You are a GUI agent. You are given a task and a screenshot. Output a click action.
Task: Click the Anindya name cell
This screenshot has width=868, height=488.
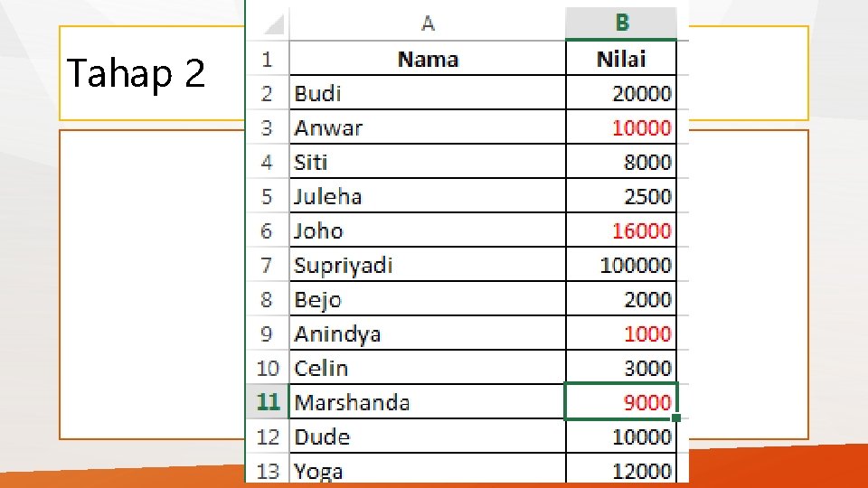pyautogui.click(x=428, y=333)
